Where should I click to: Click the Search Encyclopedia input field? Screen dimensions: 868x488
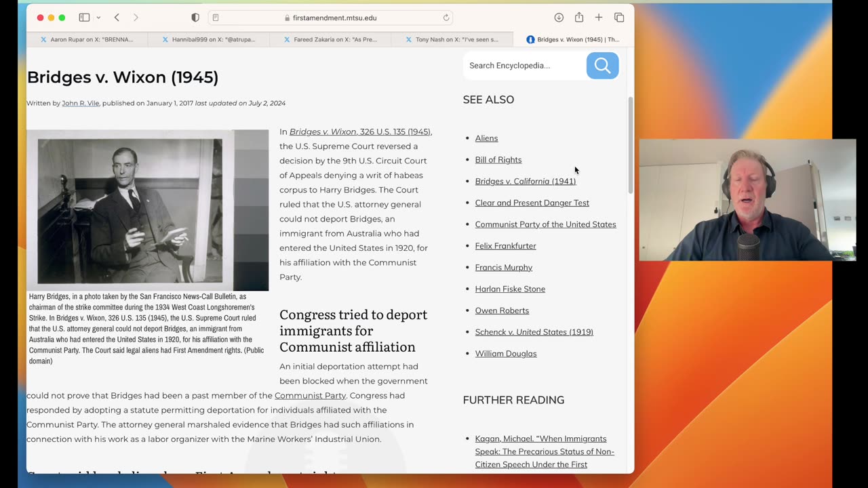[525, 66]
